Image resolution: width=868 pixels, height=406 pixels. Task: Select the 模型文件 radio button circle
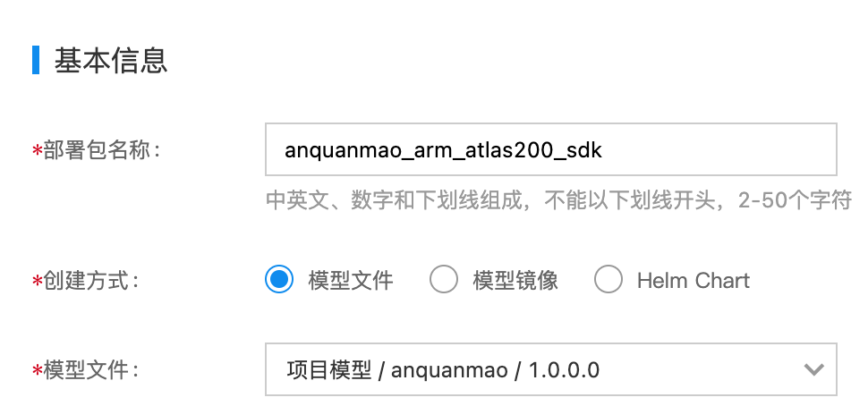(x=278, y=279)
